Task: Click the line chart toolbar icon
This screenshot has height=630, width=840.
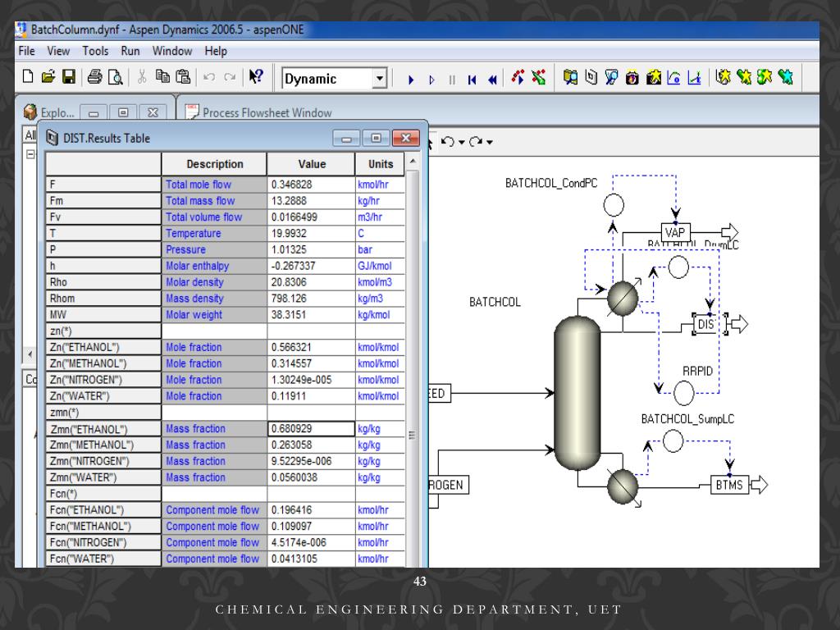Action: point(694,78)
